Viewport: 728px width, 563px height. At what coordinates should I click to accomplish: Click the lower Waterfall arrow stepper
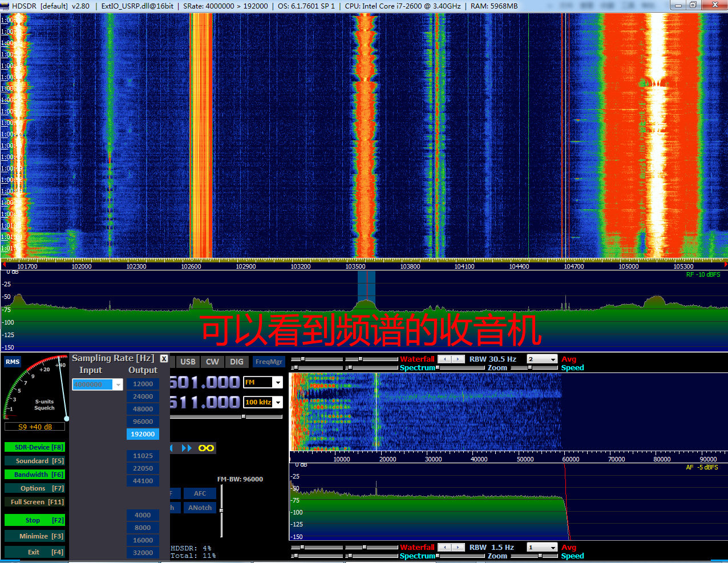click(451, 547)
